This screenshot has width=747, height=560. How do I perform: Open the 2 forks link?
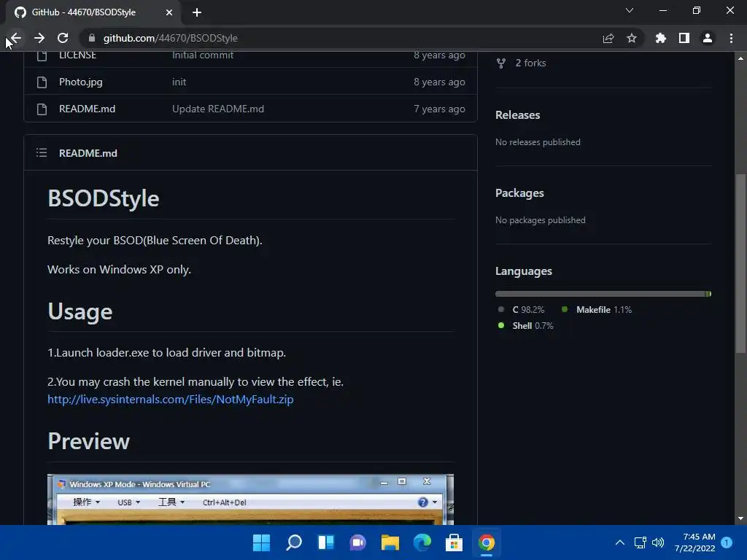click(530, 63)
